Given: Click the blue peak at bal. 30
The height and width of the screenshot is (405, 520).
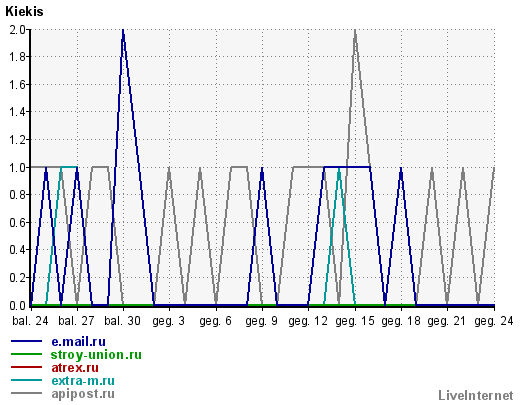Looking at the screenshot, I should [123, 31].
